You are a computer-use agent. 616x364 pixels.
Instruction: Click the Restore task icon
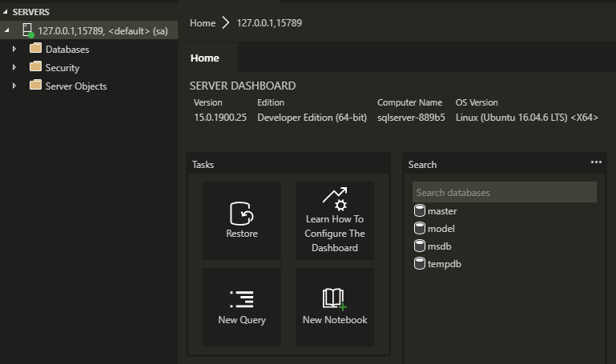click(241, 214)
